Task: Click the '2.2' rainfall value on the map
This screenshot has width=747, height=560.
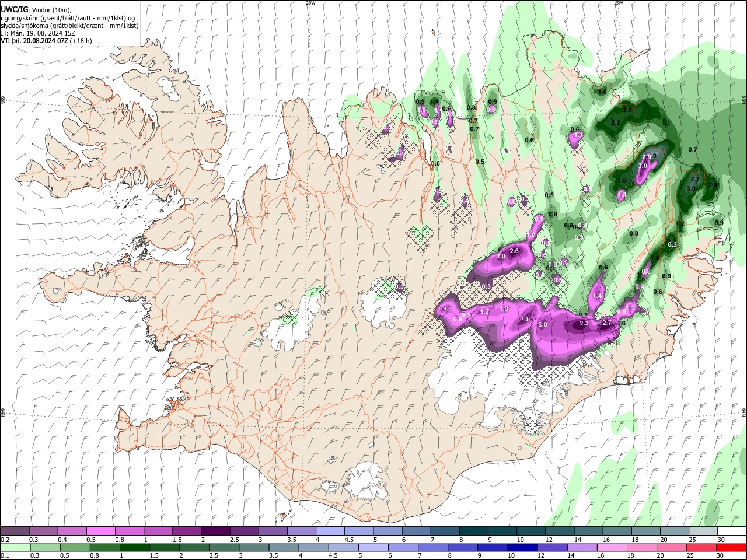Action: pyautogui.click(x=615, y=123)
